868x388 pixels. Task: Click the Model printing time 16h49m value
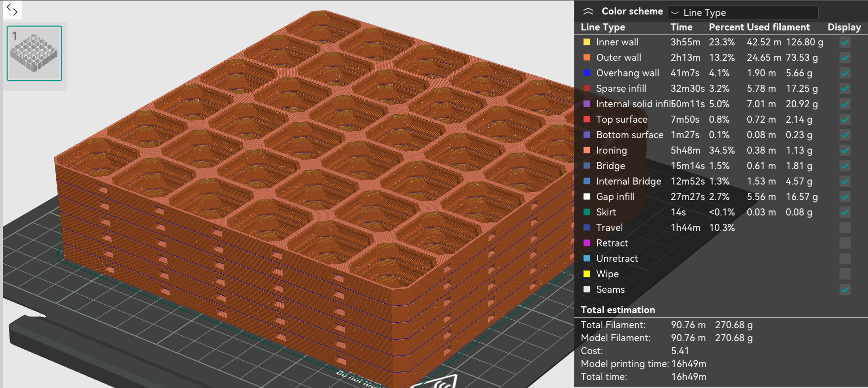[x=689, y=364]
